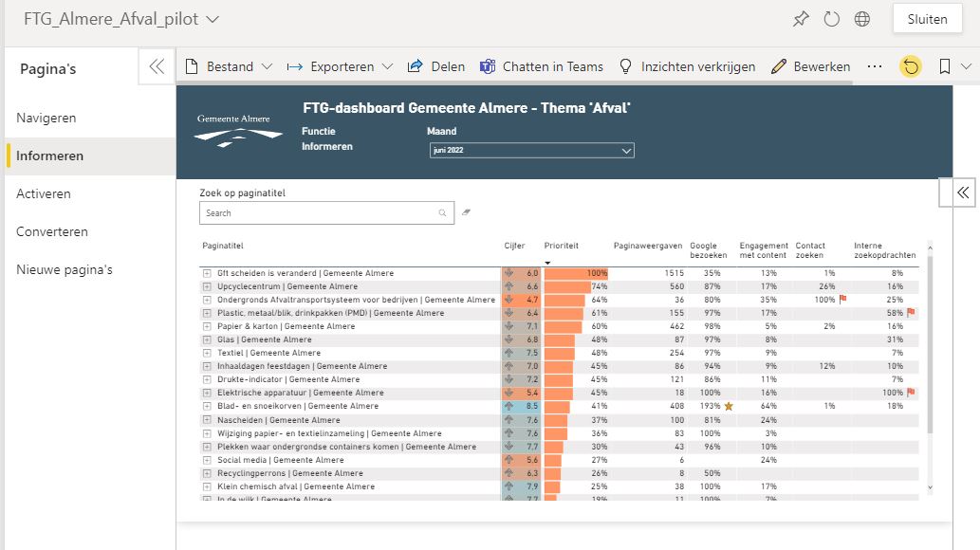Viewport: 980px width, 550px height.
Task: Open the Maand dropdown showing juni 2022
Action: [532, 151]
